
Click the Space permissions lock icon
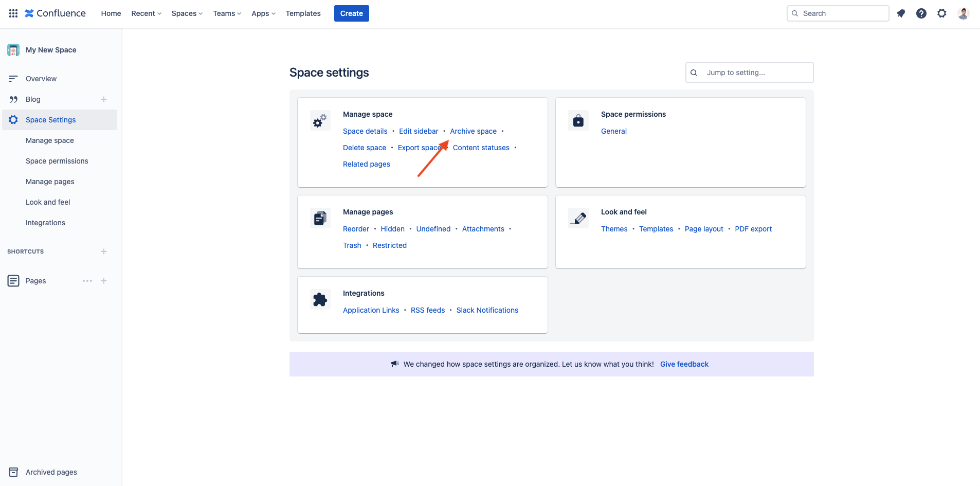(578, 120)
